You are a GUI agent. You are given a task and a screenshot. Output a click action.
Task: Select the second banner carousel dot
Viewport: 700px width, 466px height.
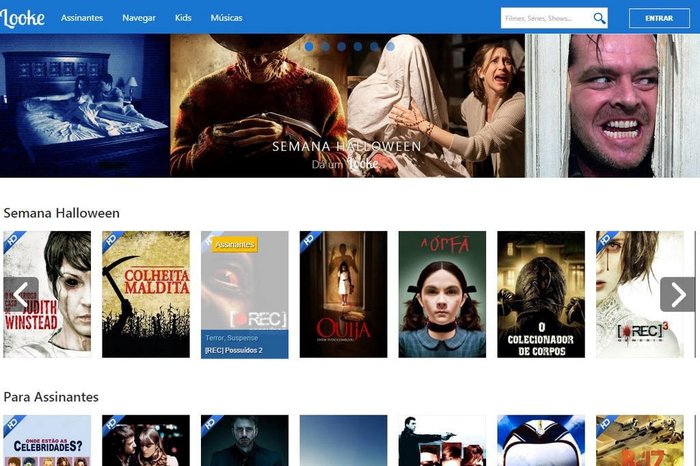325,46
